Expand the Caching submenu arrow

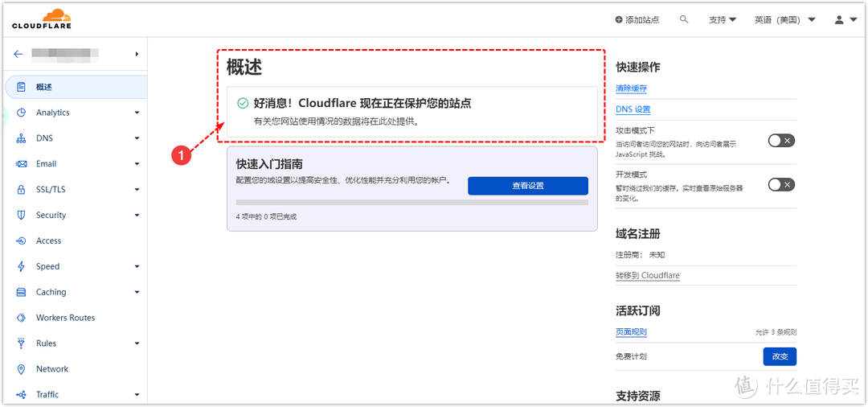point(137,292)
